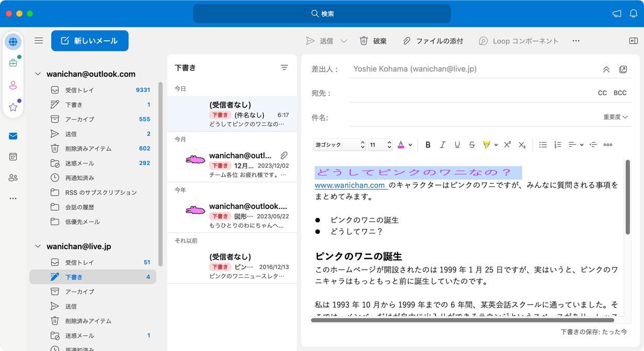
Task: Click the Bold formatting button
Action: 428,145
